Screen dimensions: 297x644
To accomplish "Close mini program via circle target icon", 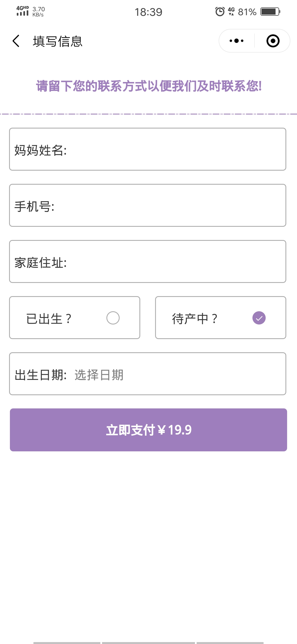I will (x=273, y=41).
